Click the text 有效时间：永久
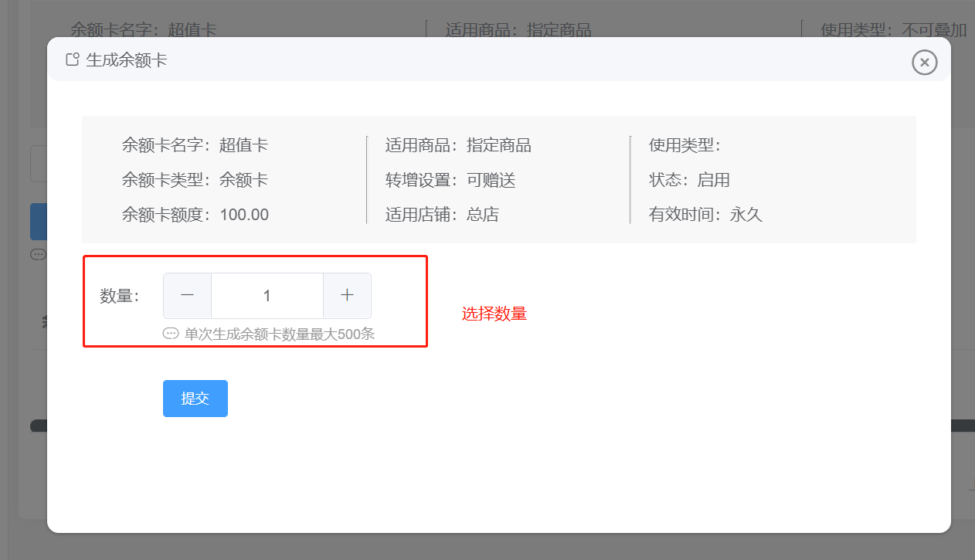Screen dimensions: 975x560 705,215
